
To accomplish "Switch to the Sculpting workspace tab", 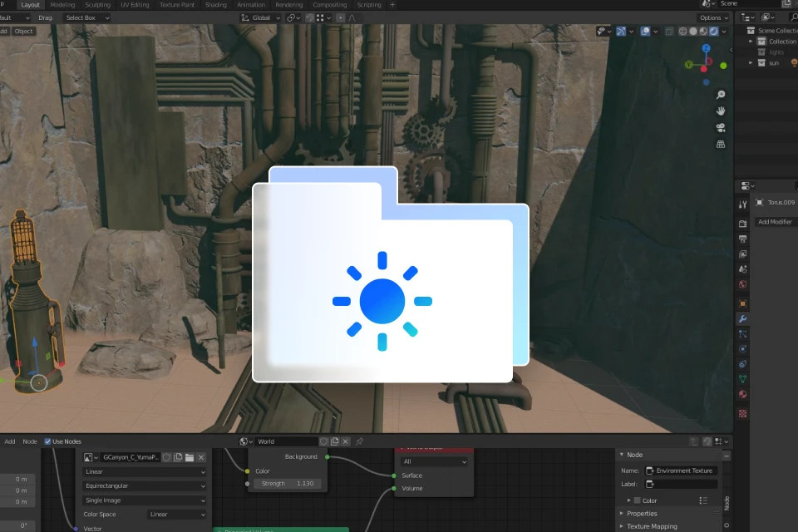I will click(98, 5).
